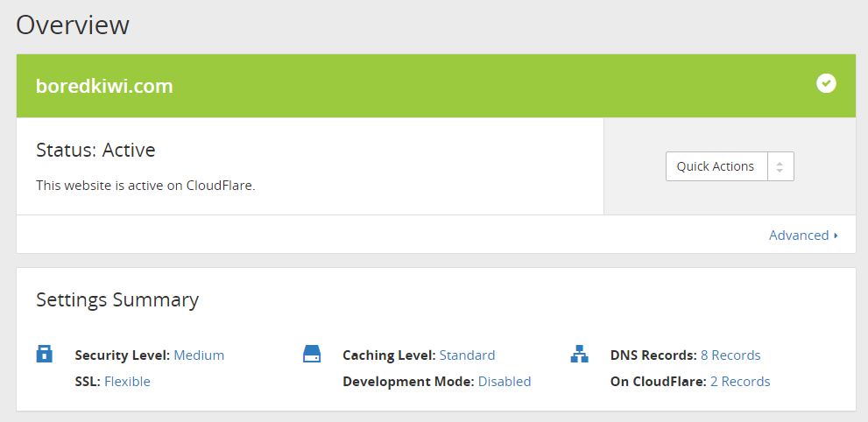Click the Caching Level label
Screen dimensions: 868x422
(389, 355)
